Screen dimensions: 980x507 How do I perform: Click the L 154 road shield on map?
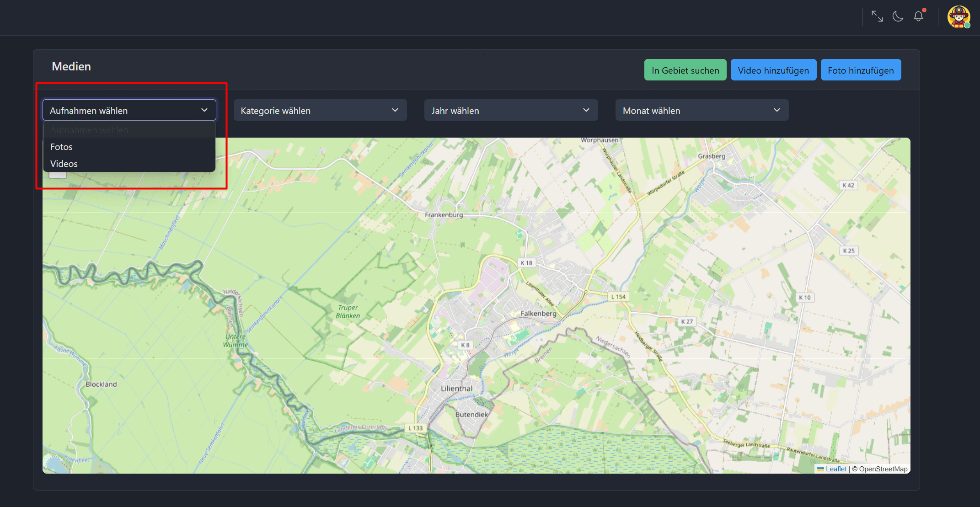pyautogui.click(x=618, y=297)
